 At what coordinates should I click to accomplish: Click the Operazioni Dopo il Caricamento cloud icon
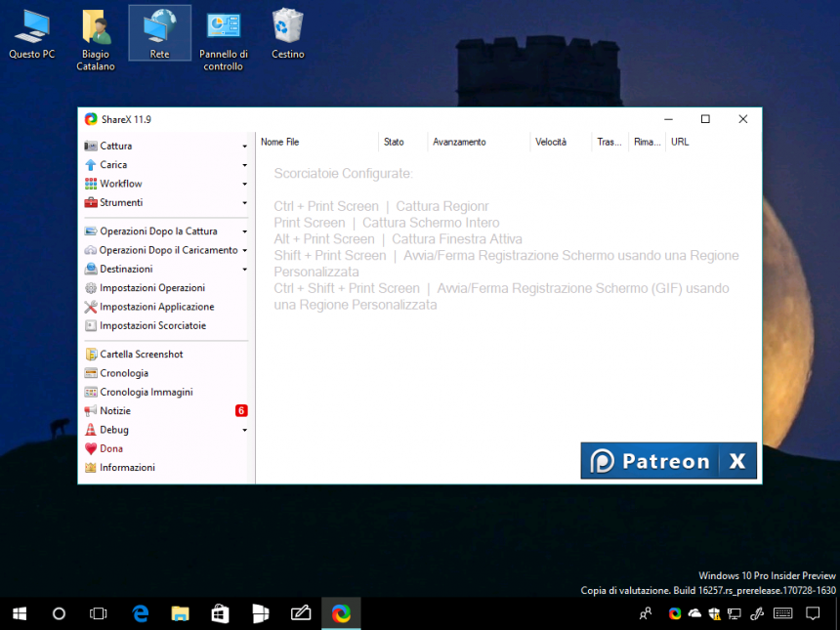pos(91,250)
